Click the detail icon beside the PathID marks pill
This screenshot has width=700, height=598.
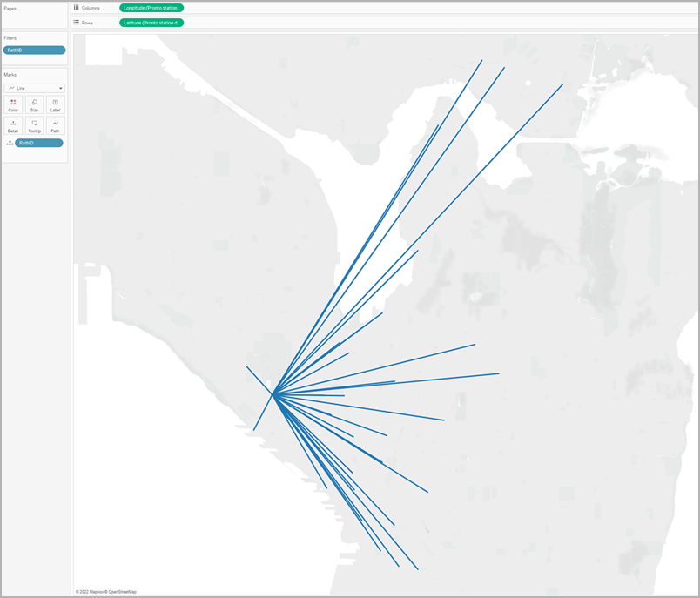pos(9,143)
